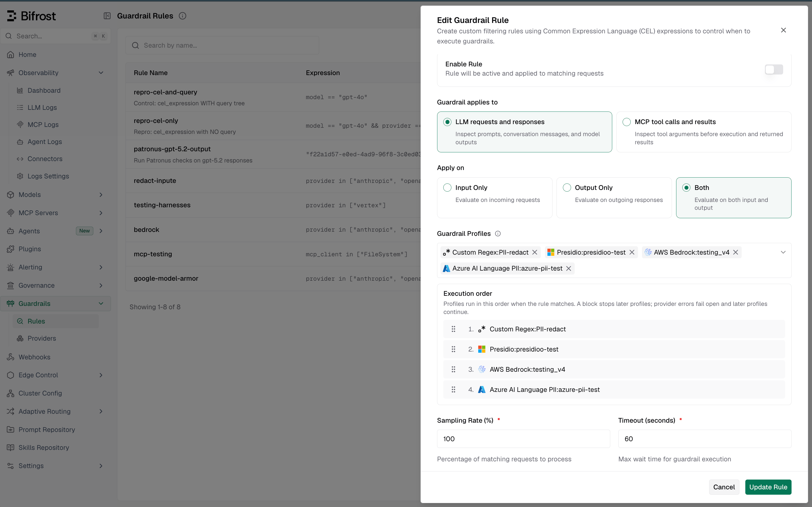Select MCP tool calls and results option
The width and height of the screenshot is (812, 507).
(704, 132)
